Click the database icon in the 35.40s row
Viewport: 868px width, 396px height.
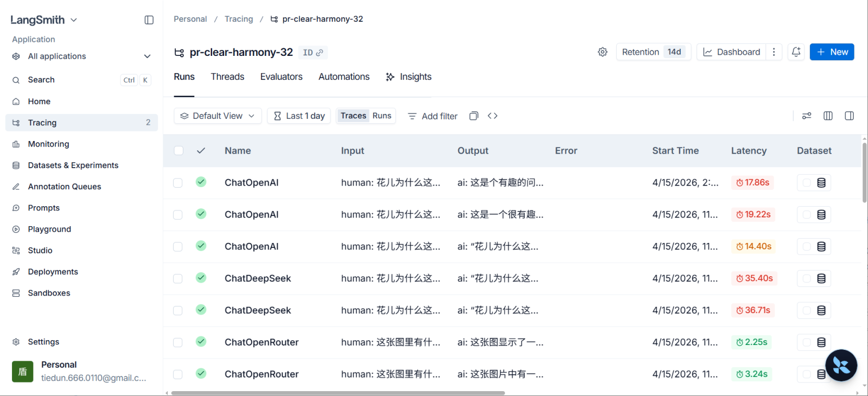coord(821,279)
